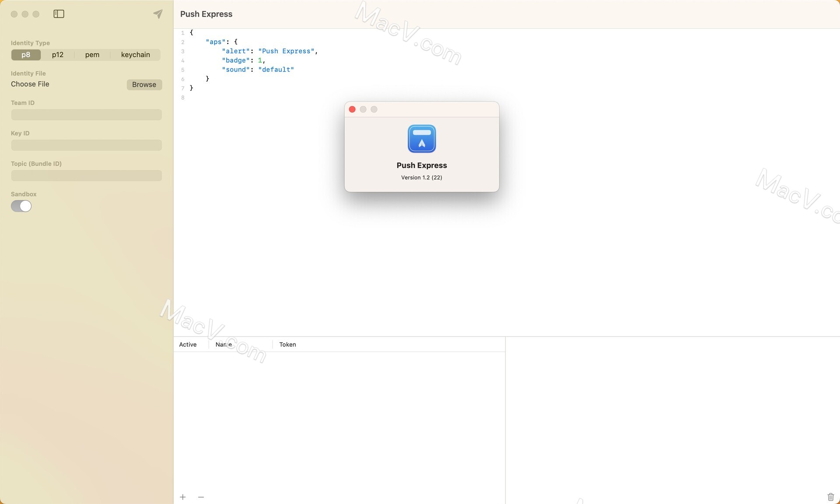Screen dimensions: 840x504
Task: Click the red close button of main window
Action: (14, 14)
